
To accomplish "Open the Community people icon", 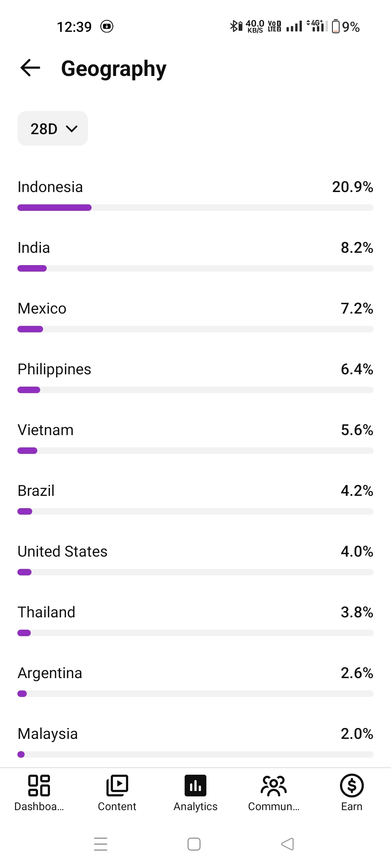I will tap(274, 786).
